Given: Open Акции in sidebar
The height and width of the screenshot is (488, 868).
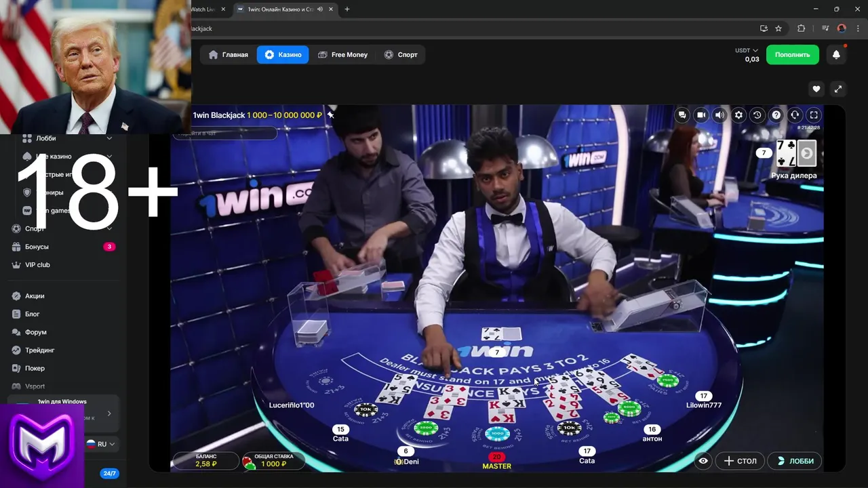Looking at the screenshot, I should tap(35, 296).
